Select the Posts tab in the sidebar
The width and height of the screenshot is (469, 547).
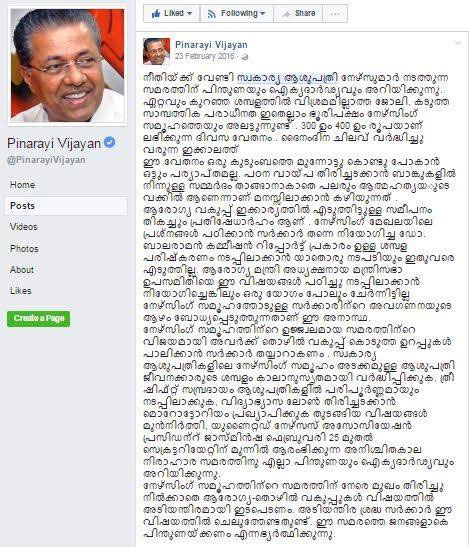coord(66,206)
